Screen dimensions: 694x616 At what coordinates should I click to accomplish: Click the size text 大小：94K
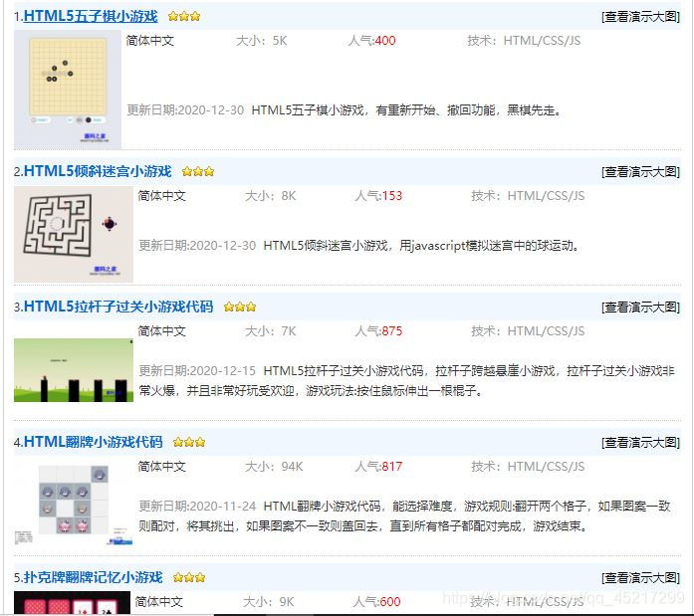[274, 467]
